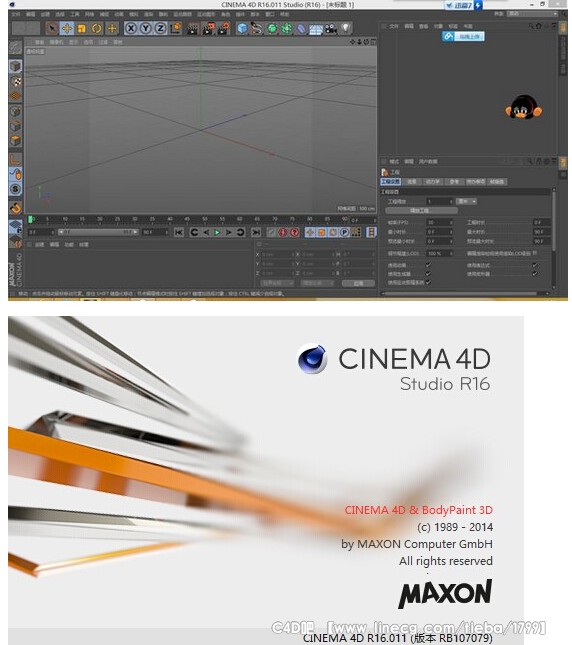The height and width of the screenshot is (645, 572).
Task: Click the toggle active view icon in viewport
Action: [373, 42]
